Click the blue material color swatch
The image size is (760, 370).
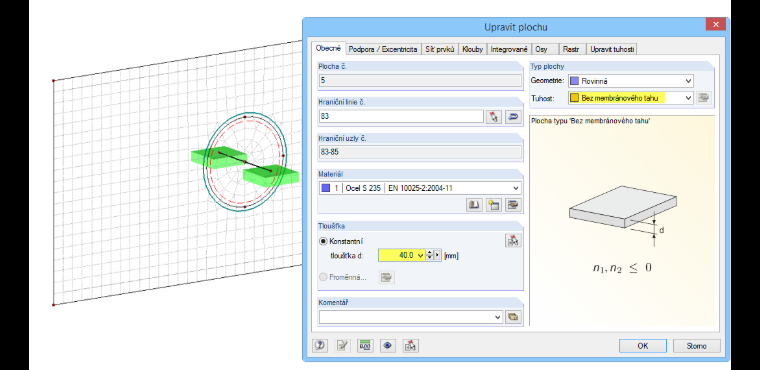[x=326, y=188]
